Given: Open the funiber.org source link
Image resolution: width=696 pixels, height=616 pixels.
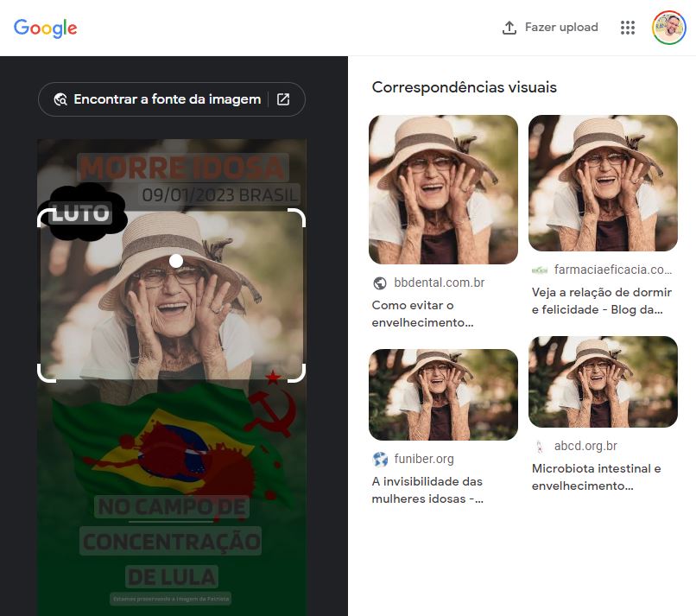Looking at the screenshot, I should (424, 459).
